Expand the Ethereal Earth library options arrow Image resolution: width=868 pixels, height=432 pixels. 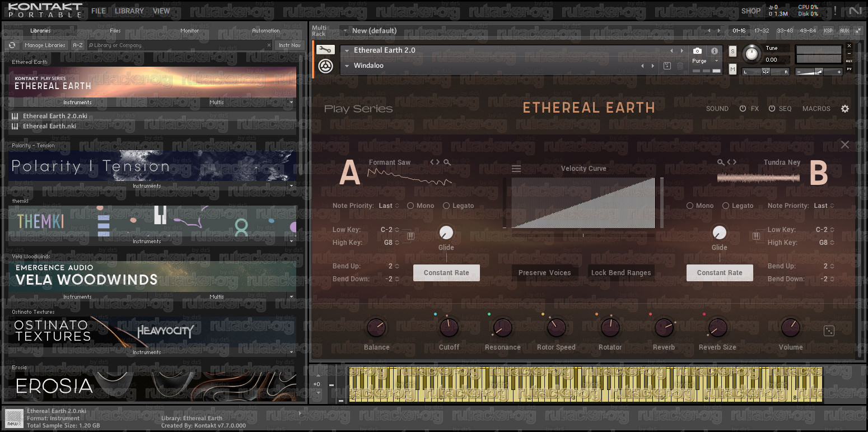292,103
